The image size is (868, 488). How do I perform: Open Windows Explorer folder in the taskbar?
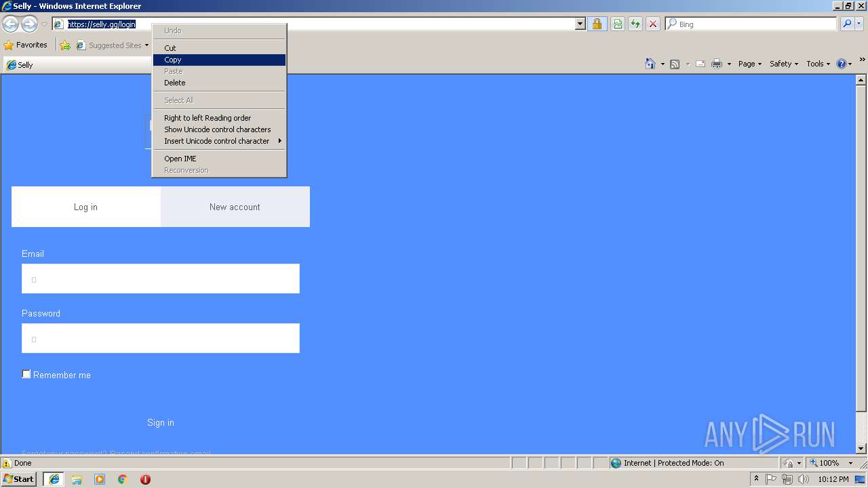tap(77, 479)
